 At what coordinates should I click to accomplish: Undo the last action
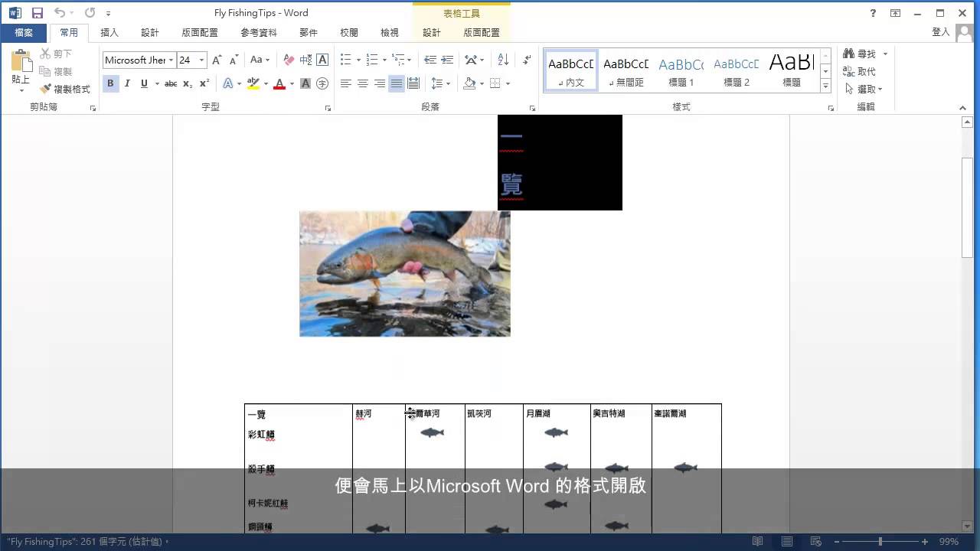coord(60,13)
